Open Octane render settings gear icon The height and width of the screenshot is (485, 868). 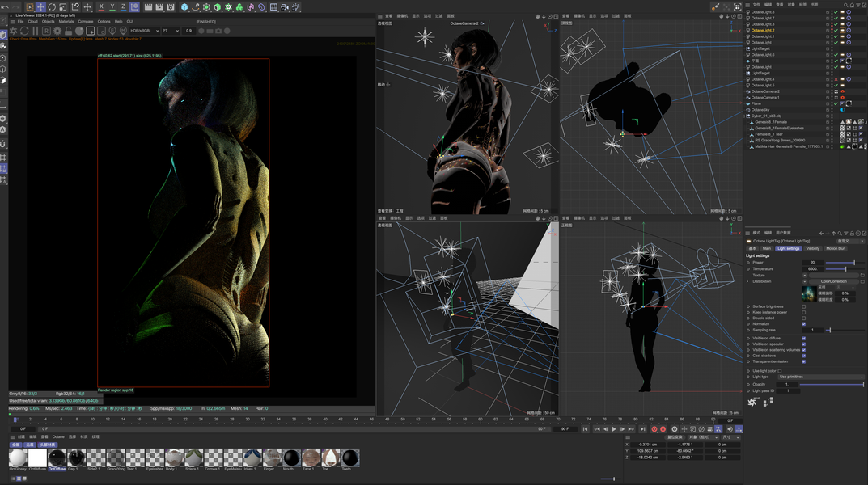(x=59, y=31)
